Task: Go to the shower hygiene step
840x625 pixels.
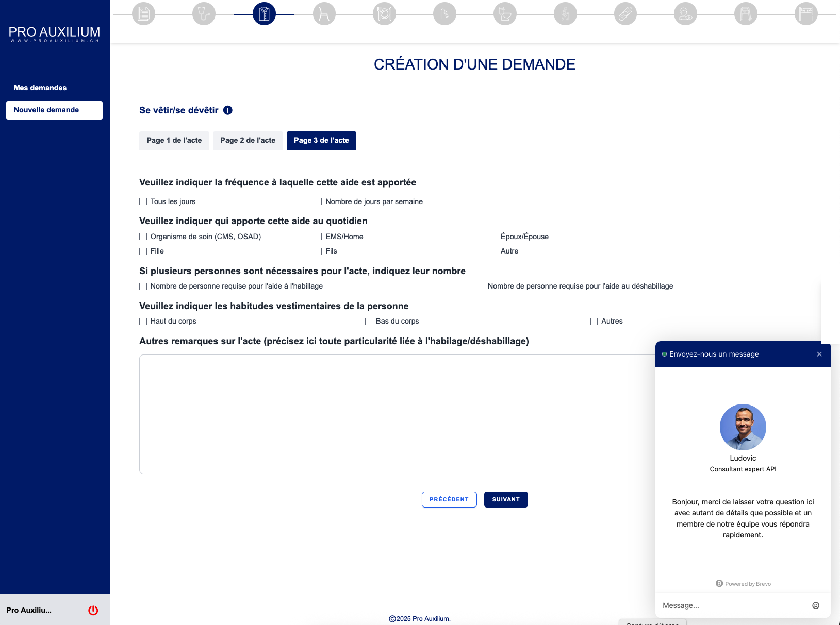Action: [x=445, y=13]
